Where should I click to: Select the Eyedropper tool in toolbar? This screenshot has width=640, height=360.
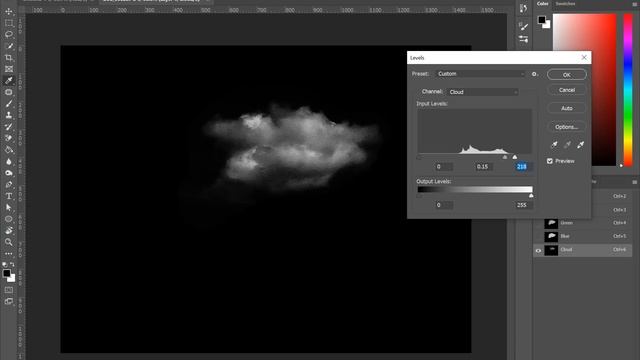tap(9, 80)
